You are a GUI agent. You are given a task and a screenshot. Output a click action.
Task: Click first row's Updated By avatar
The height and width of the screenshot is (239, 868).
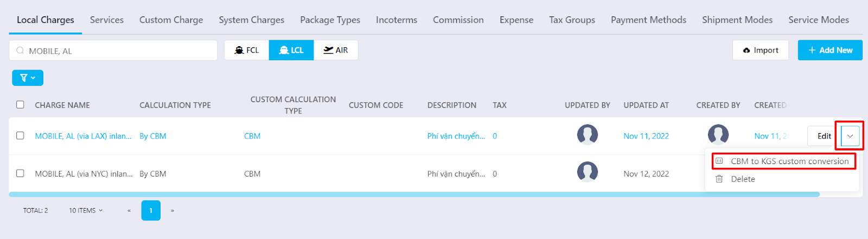tap(588, 135)
